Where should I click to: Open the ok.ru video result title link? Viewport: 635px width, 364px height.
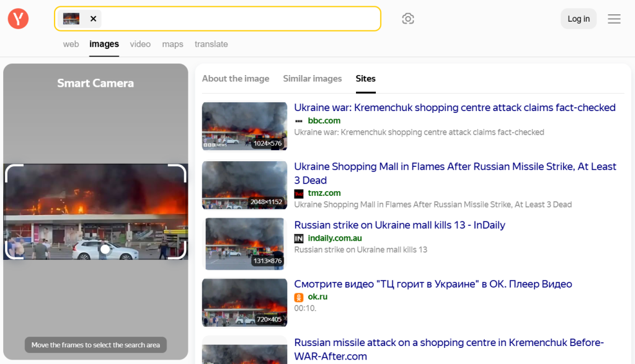[433, 284]
